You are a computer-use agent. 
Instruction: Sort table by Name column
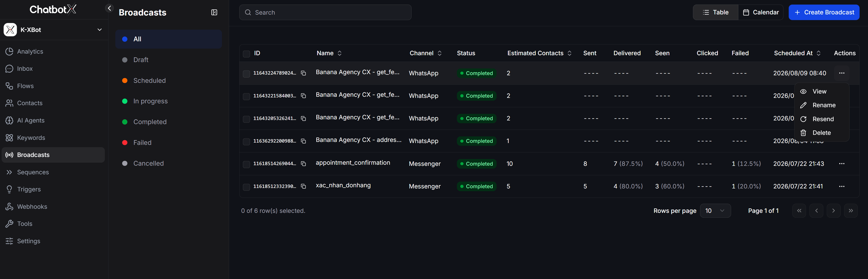click(x=329, y=53)
